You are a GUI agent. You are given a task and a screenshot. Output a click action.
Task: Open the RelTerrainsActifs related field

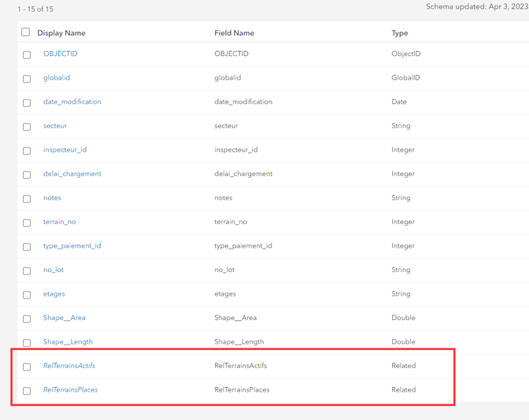click(69, 366)
